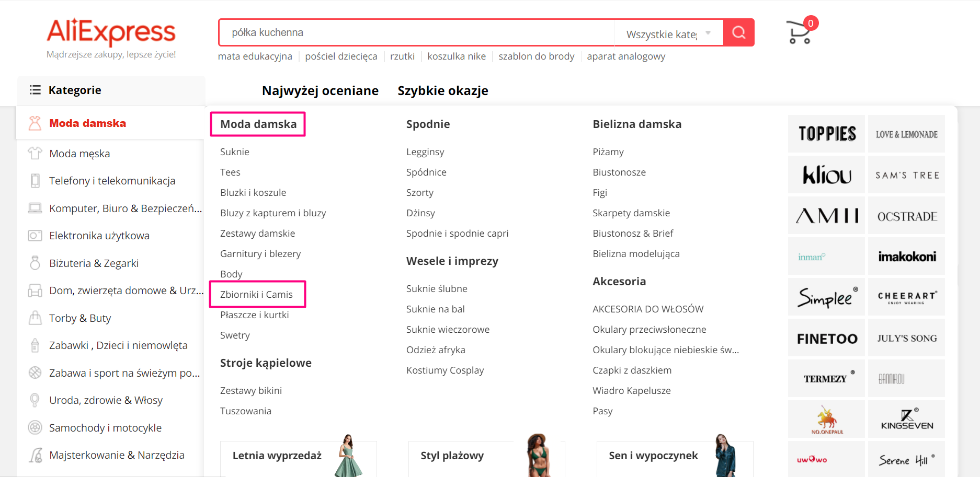Open the CHEERART brand tile
This screenshot has width=980, height=477.
(906, 297)
